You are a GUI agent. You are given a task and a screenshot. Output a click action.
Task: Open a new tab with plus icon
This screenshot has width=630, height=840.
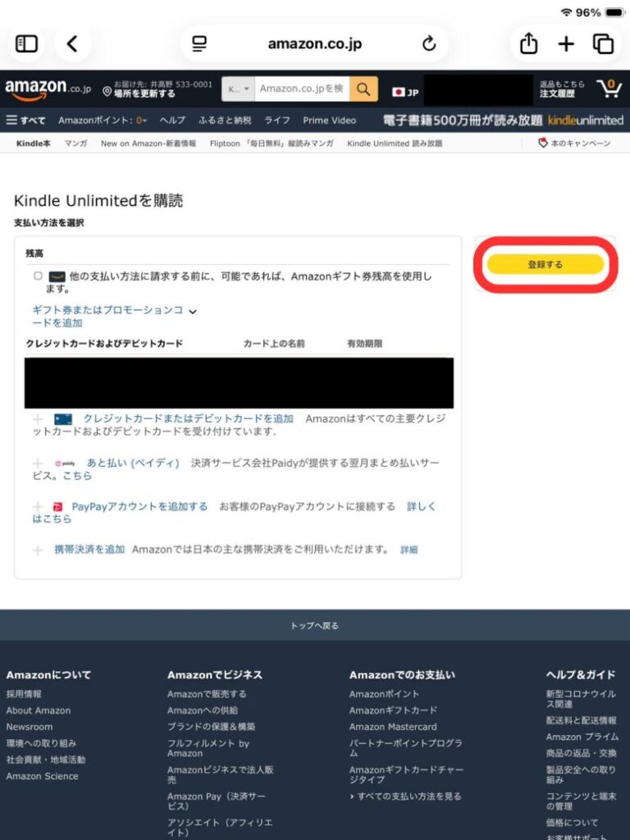coord(566,43)
